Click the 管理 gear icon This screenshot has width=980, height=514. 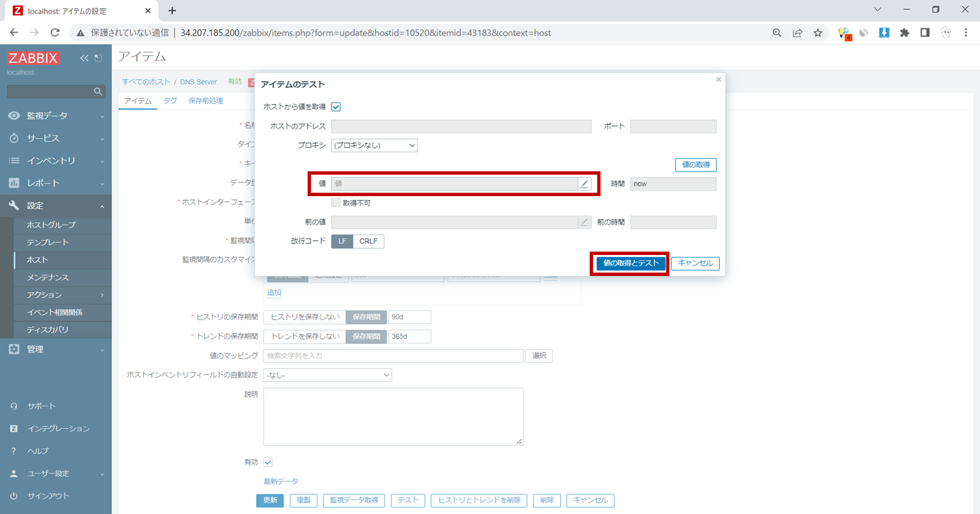(x=14, y=349)
